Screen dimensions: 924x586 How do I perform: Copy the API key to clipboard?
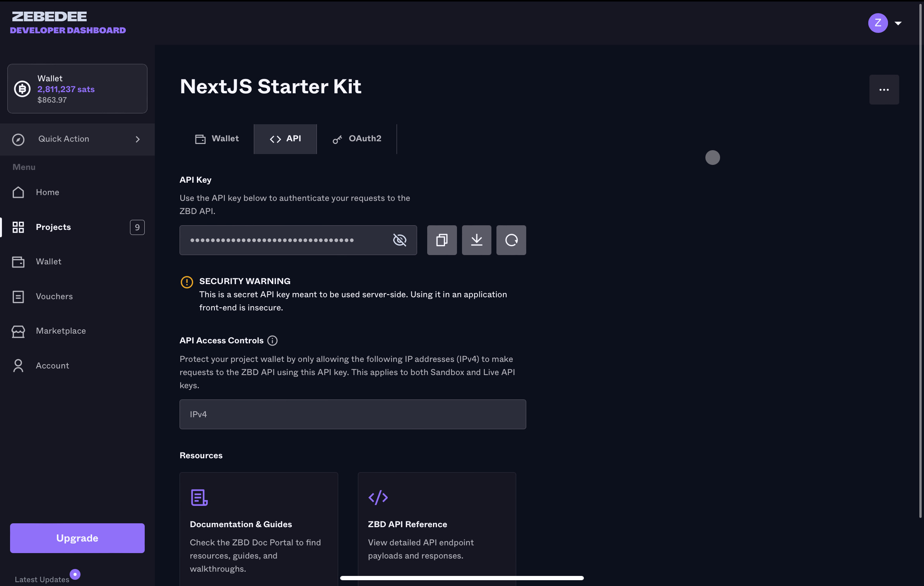coord(441,240)
